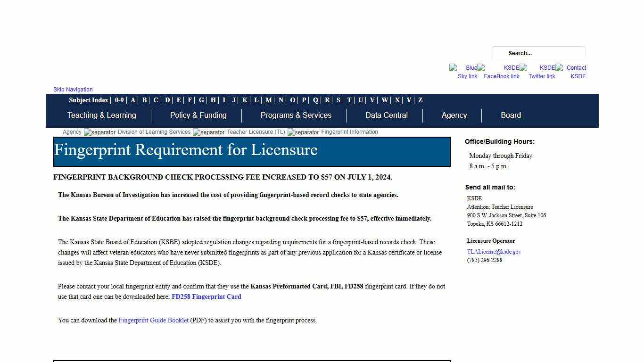Expand the Agency menu
The height and width of the screenshot is (362, 644).
[x=454, y=115]
